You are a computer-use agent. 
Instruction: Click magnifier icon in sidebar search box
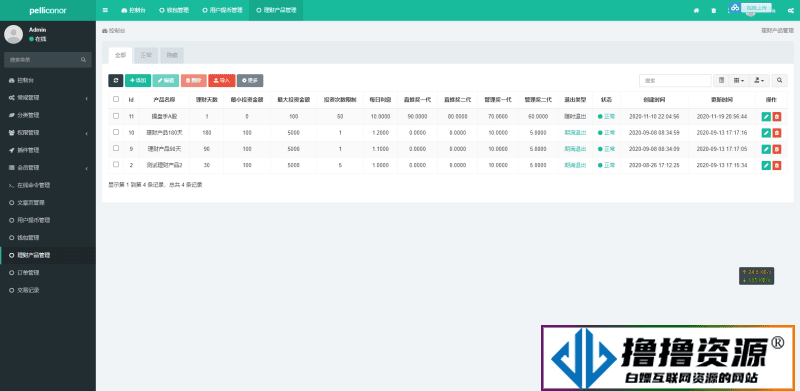click(x=83, y=60)
